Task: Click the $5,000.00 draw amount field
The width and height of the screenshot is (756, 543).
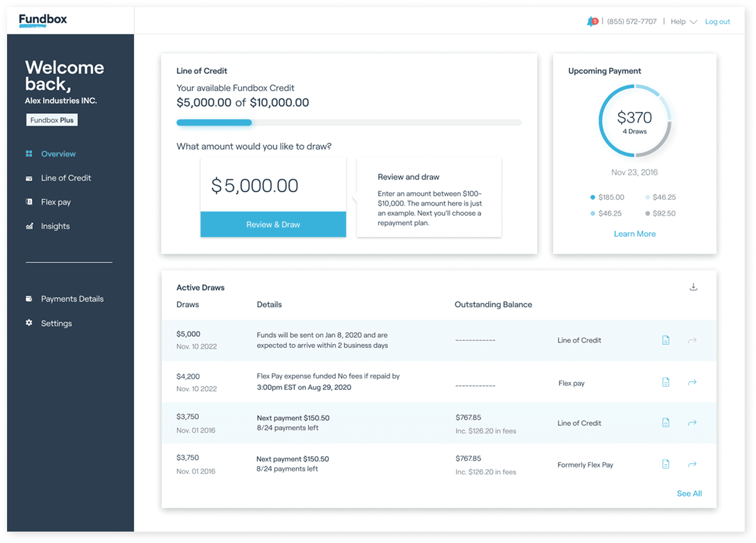Action: pyautogui.click(x=273, y=185)
